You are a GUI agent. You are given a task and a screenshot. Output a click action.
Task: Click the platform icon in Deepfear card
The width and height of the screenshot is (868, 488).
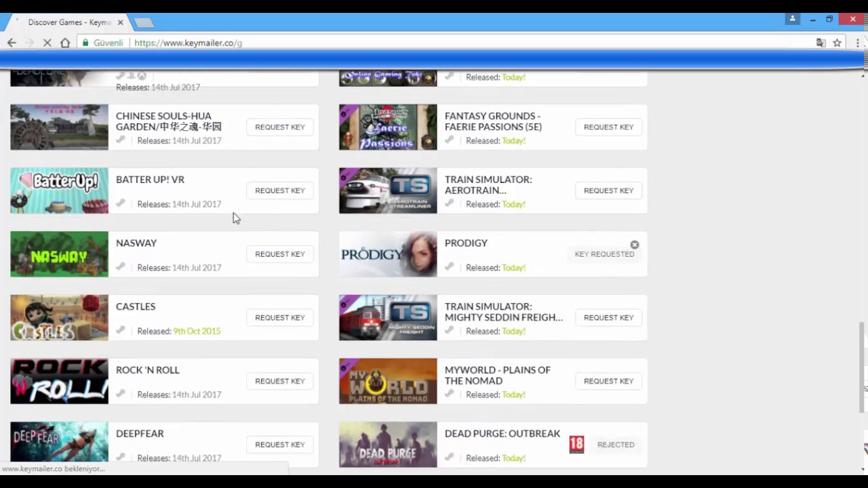[x=121, y=458]
